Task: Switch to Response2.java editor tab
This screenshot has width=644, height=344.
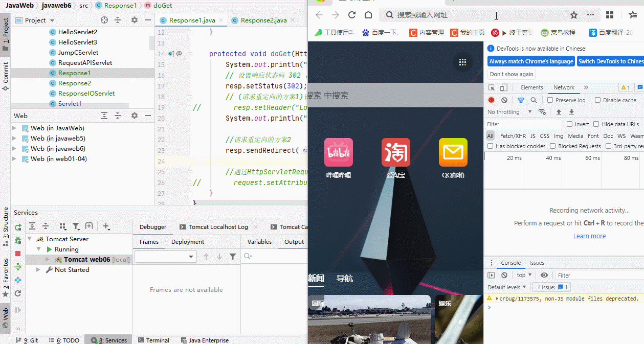Action: tap(263, 20)
